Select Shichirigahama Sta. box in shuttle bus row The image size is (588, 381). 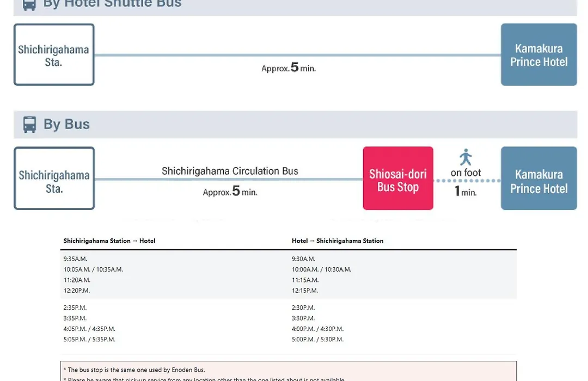point(54,55)
